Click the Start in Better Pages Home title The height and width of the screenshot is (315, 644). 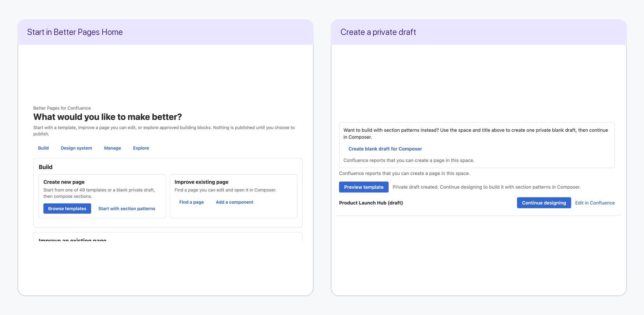(75, 32)
